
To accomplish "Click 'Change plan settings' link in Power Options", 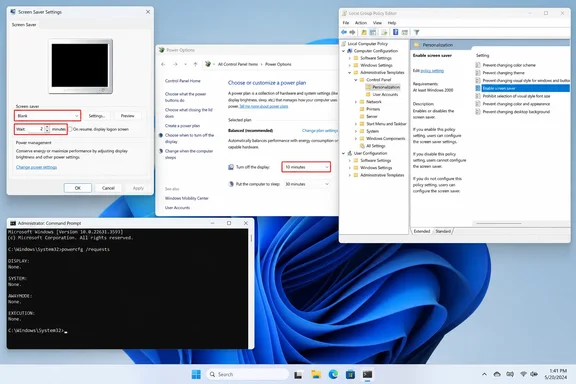I will point(320,130).
